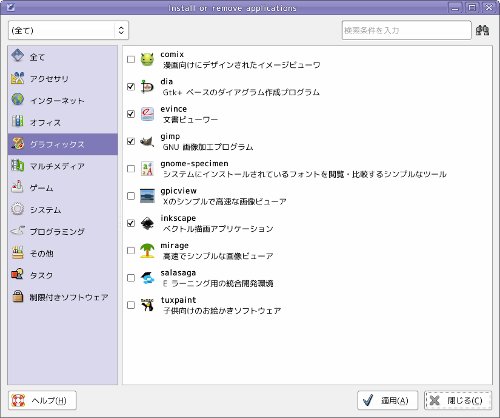Select the タスク category label
The image size is (500, 418).
click(x=41, y=275)
